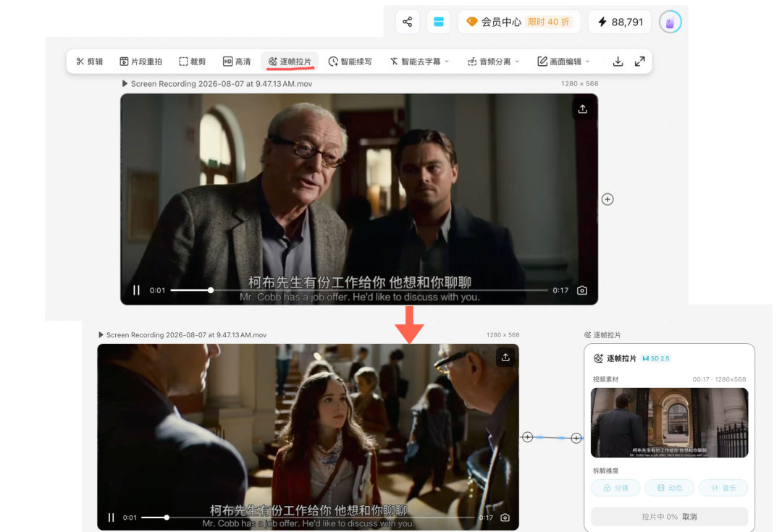Click the SD 2.5 model badge
The image size is (782, 532).
656,358
